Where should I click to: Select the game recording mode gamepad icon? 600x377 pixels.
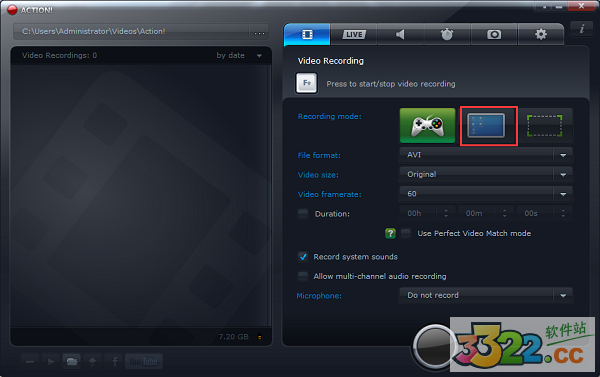click(427, 126)
